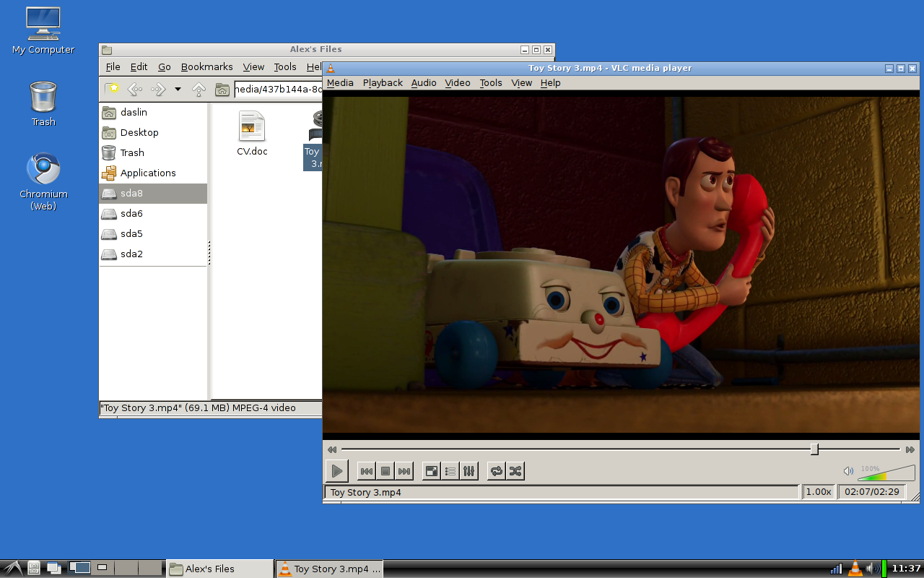Stop playback in VLC
Image resolution: width=924 pixels, height=578 pixels.
tap(385, 471)
